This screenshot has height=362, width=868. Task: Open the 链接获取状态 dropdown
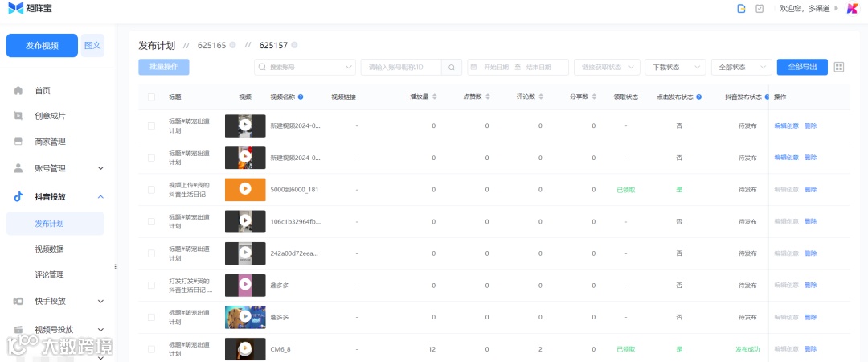point(608,67)
